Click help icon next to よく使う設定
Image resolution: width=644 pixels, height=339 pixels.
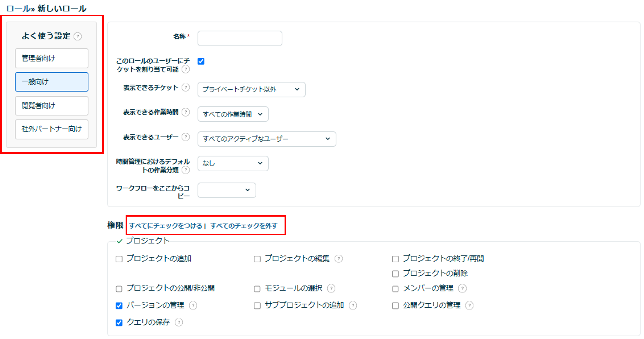(78, 37)
